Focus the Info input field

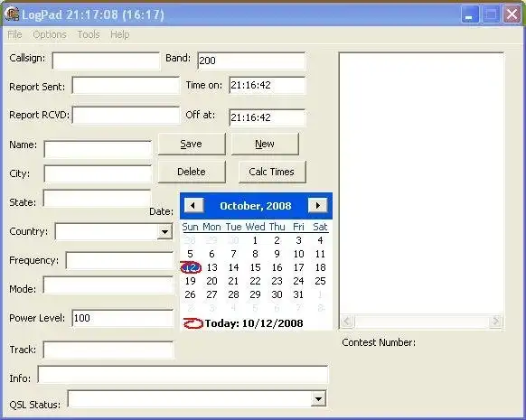(x=183, y=375)
